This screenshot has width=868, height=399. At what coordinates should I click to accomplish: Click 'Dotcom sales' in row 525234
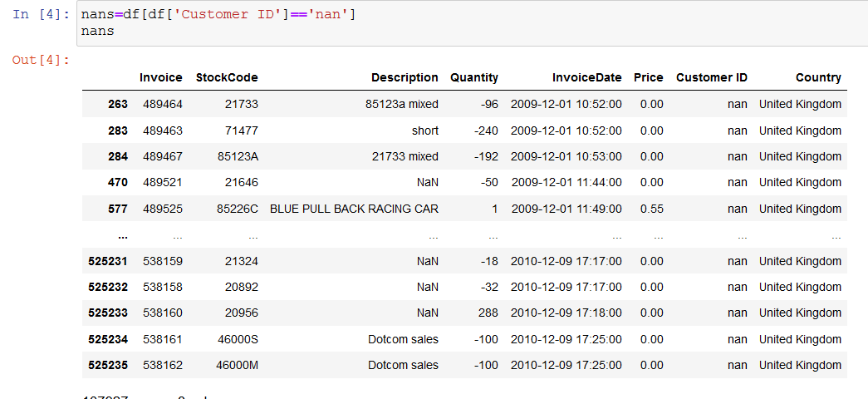point(404,339)
